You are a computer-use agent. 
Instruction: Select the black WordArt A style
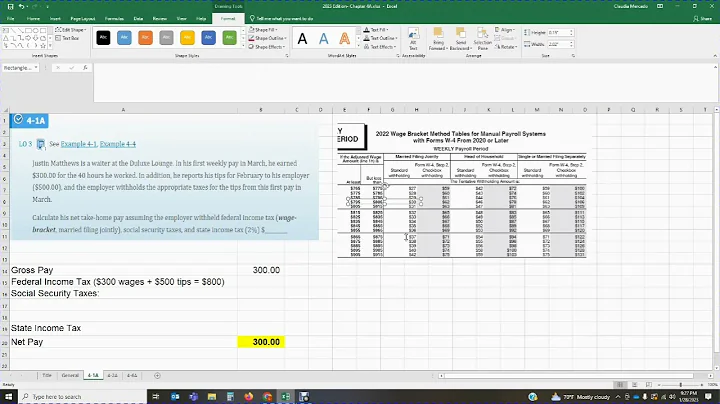302,39
